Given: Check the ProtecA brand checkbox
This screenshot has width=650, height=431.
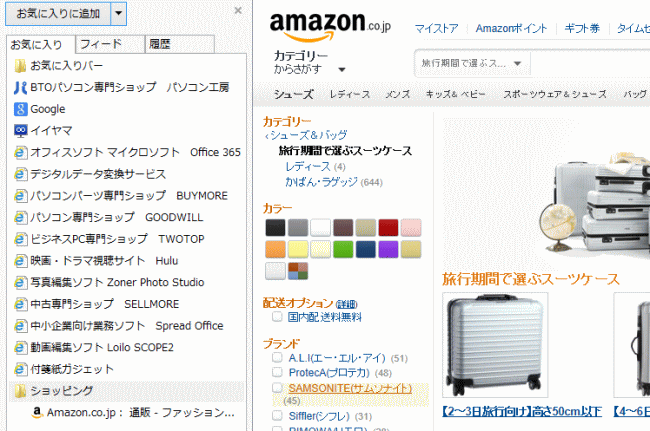Looking at the screenshot, I should click(277, 372).
